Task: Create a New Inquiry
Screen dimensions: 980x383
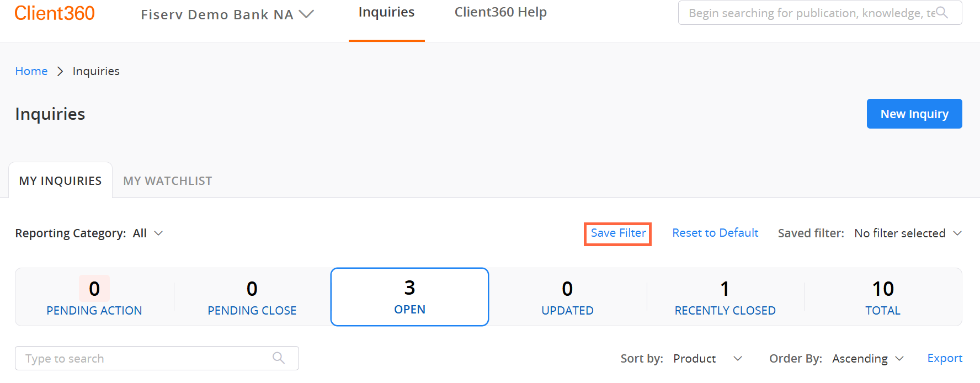Action: (x=914, y=114)
